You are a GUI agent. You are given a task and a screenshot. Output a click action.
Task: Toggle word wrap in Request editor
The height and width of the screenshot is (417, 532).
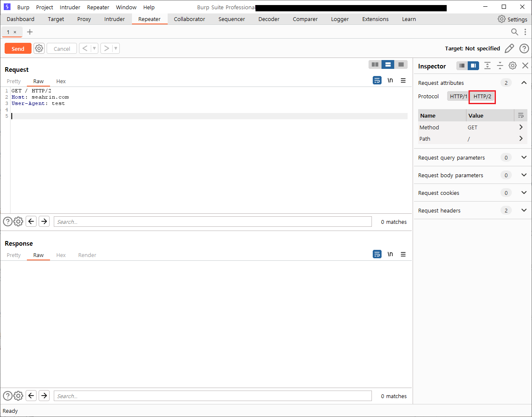pyautogui.click(x=377, y=80)
